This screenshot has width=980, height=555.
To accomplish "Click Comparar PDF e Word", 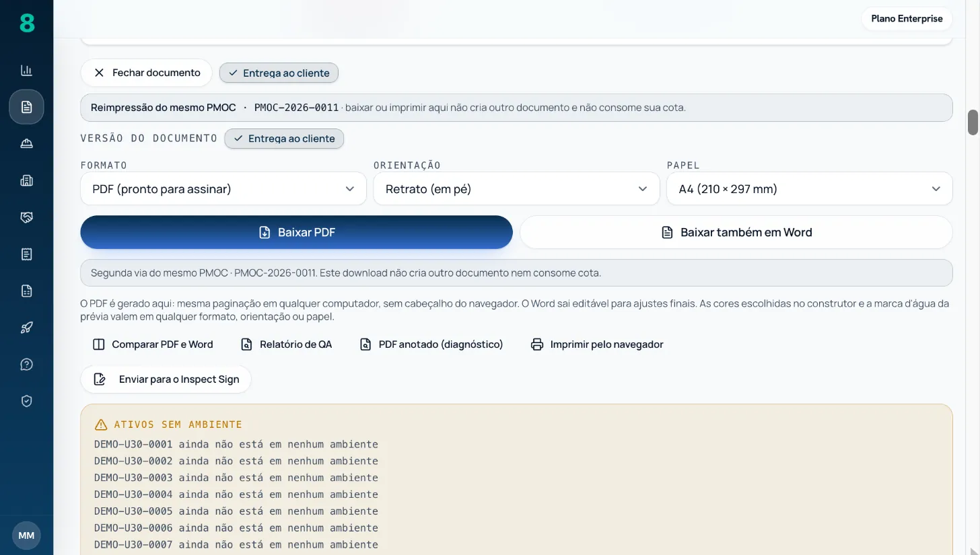I will click(153, 344).
